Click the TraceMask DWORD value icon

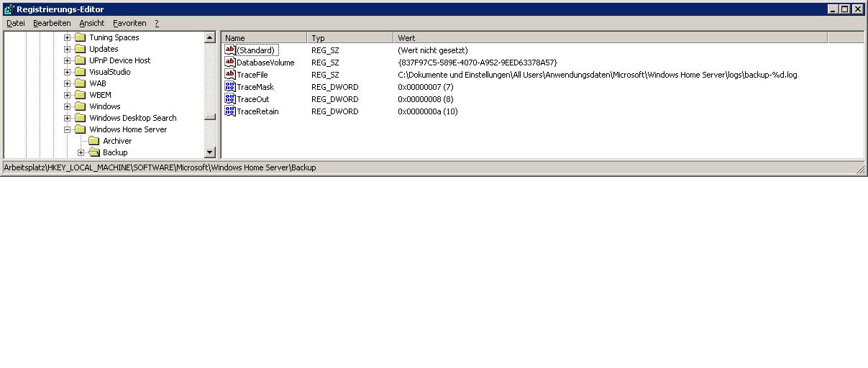pos(230,87)
